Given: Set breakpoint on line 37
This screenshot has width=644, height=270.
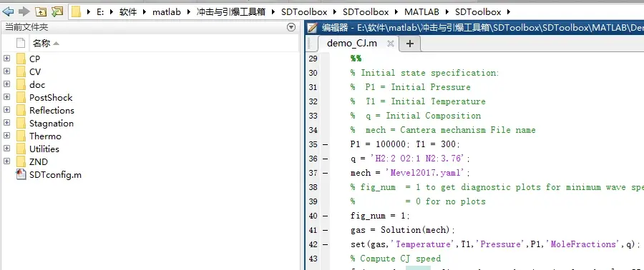Looking at the screenshot, I should (325, 173).
